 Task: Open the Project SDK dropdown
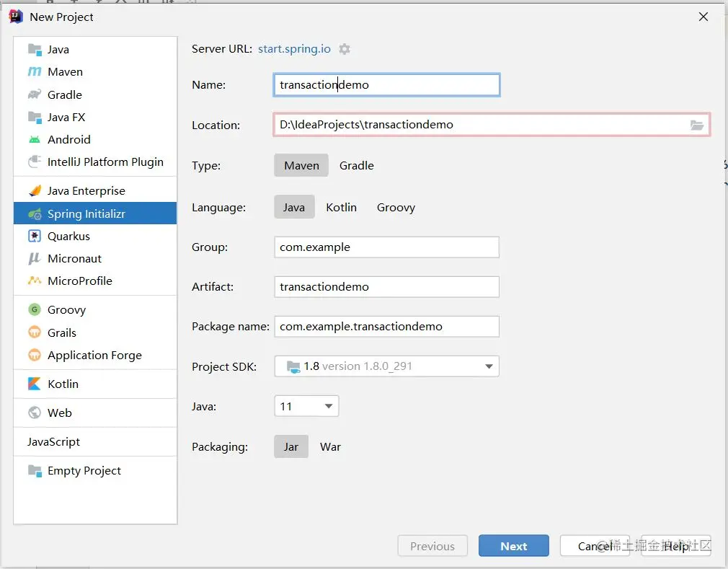click(386, 366)
